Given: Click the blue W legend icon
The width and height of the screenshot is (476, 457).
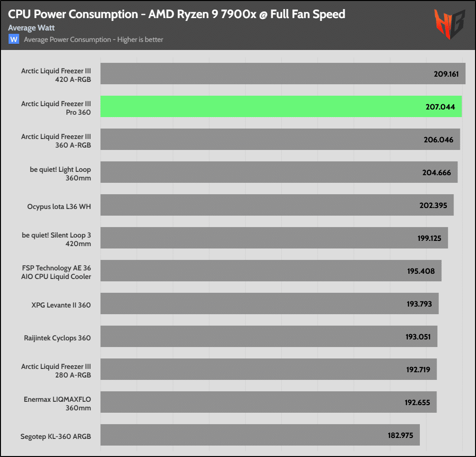Looking at the screenshot, I should pyautogui.click(x=14, y=40).
